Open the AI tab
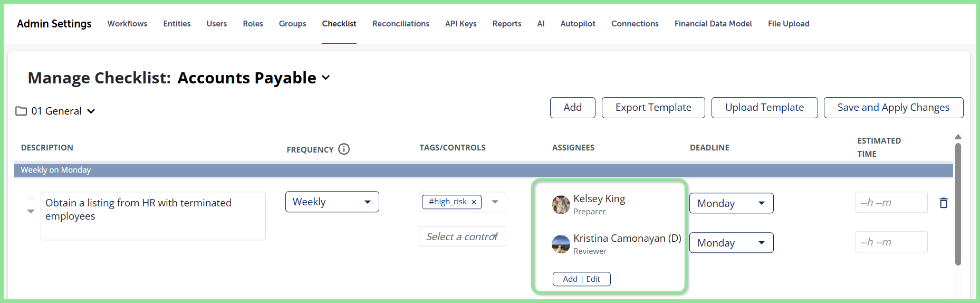The image size is (980, 303). pos(541,23)
